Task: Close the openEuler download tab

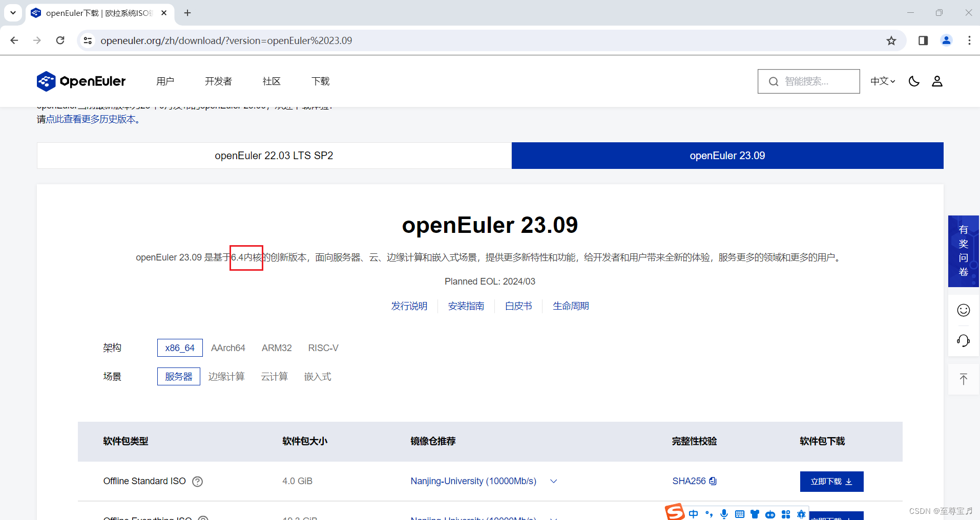Action: pos(164,13)
